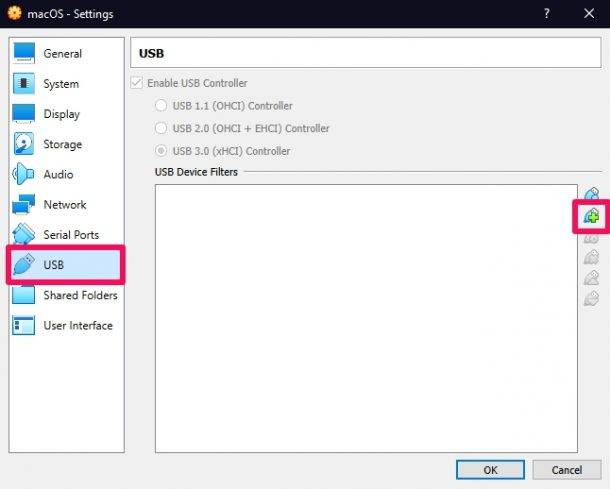Select the Serial Ports category
Viewport: 610px width, 489px height.
click(66, 235)
